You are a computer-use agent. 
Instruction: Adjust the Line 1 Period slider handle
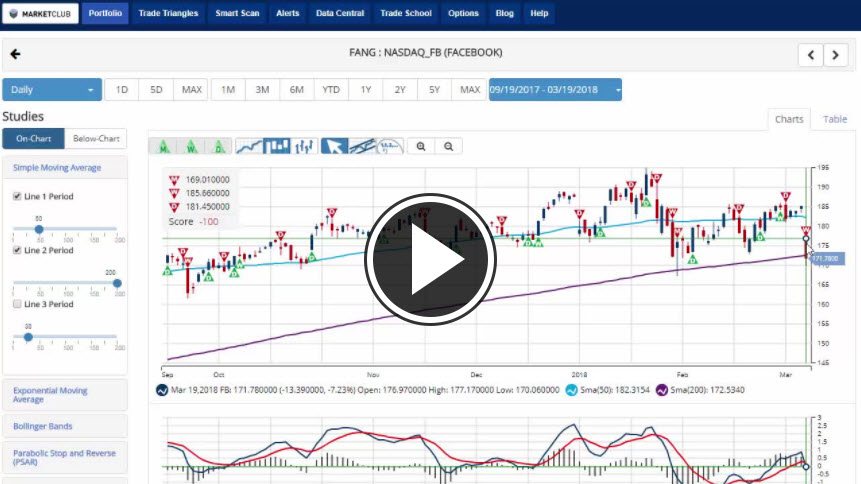[39, 229]
